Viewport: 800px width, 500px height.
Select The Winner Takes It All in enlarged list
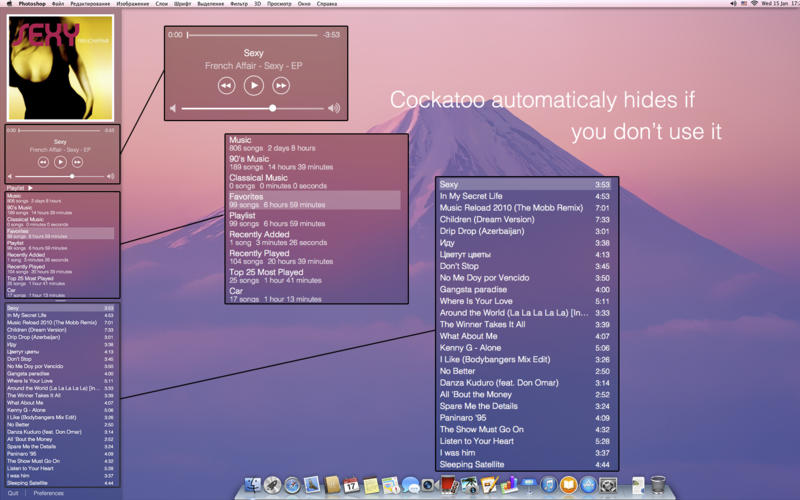[x=525, y=324]
